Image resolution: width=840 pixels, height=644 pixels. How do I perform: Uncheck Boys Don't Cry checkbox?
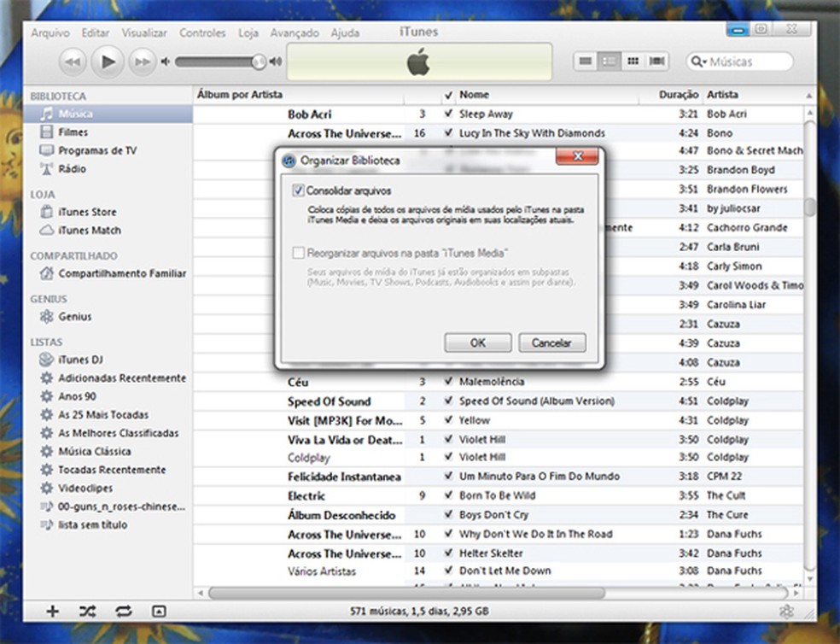[x=448, y=514]
